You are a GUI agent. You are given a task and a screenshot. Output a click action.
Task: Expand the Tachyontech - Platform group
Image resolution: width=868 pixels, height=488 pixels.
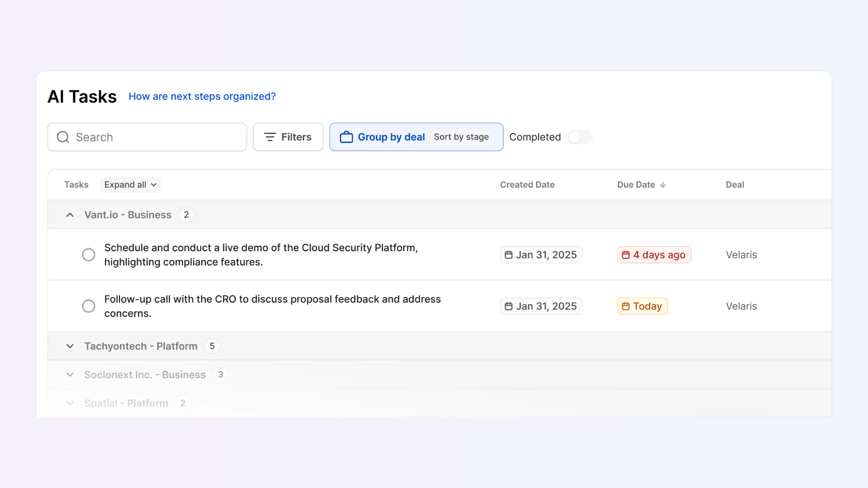pos(70,346)
